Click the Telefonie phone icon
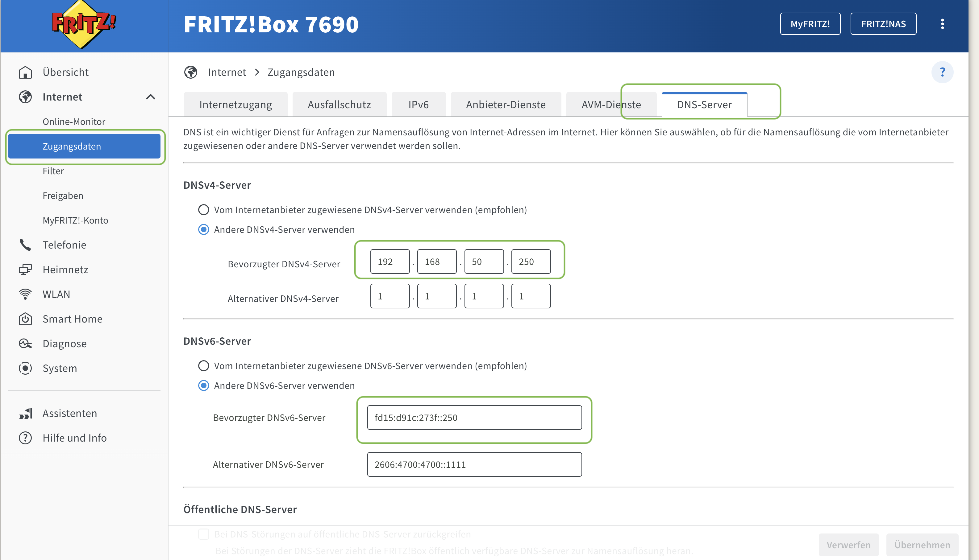The height and width of the screenshot is (560, 979). (x=25, y=245)
